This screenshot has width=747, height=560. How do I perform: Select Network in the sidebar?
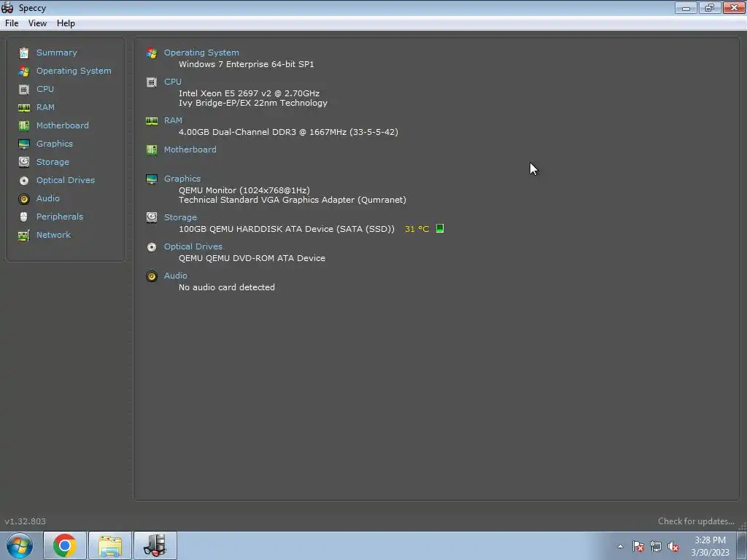(x=53, y=235)
